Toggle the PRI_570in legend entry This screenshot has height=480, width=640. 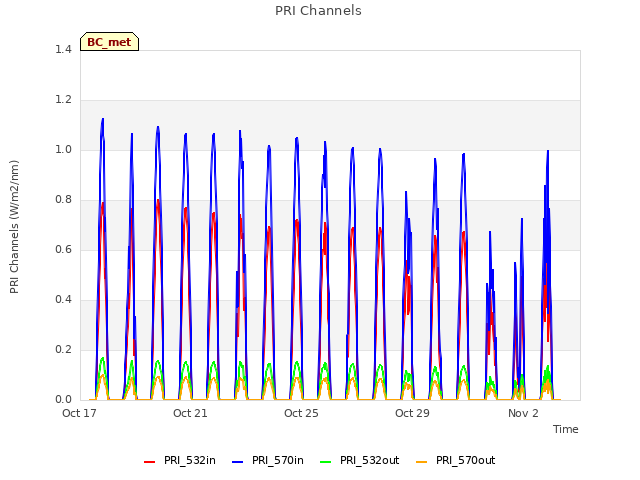[x=268, y=460]
